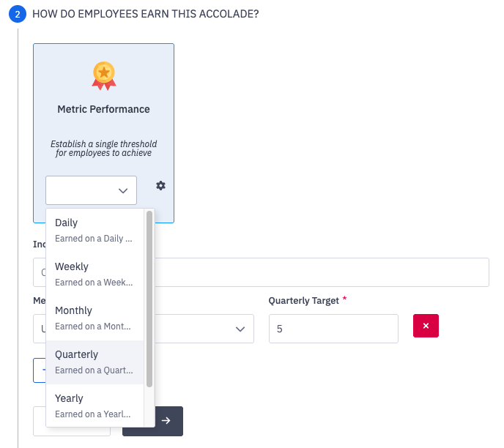The width and height of the screenshot is (504, 448).
Task: Click the gold medal ribbon icon
Action: 103,75
